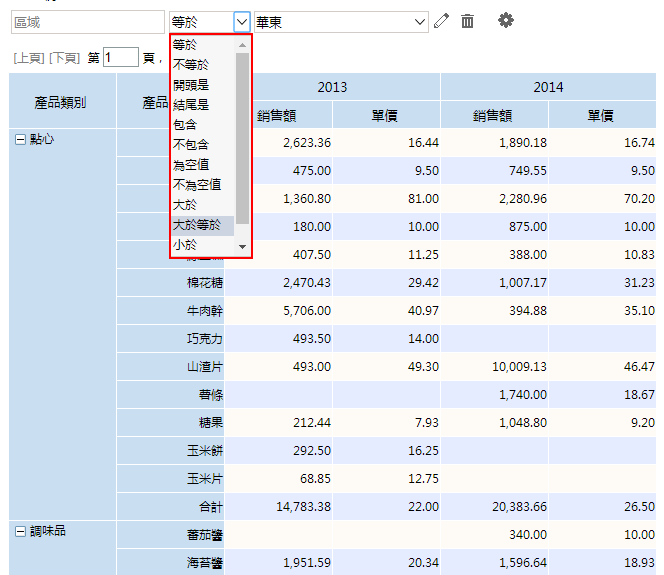Image resolution: width=664 pixels, height=575 pixels.
Task: Select 等於 in the operator list
Action: [x=185, y=45]
